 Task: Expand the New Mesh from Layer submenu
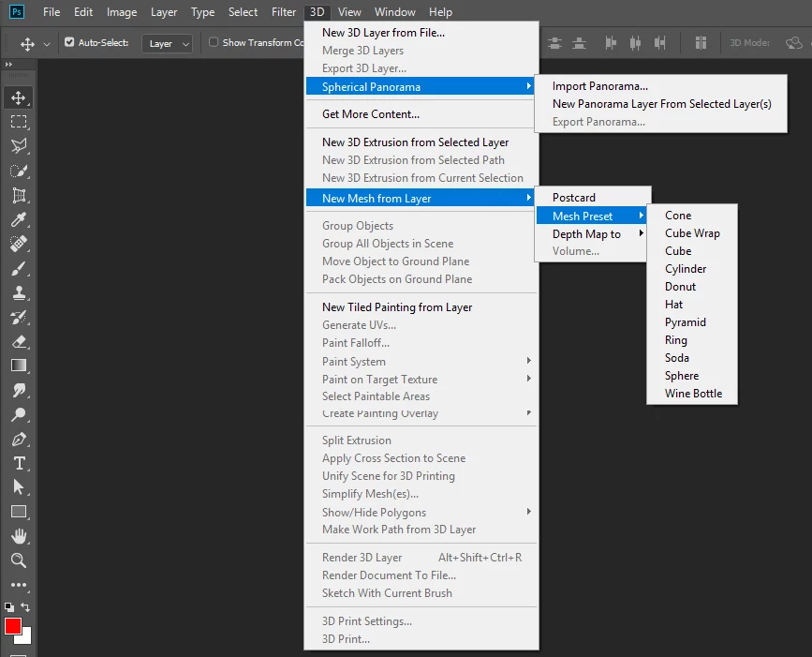tap(420, 199)
